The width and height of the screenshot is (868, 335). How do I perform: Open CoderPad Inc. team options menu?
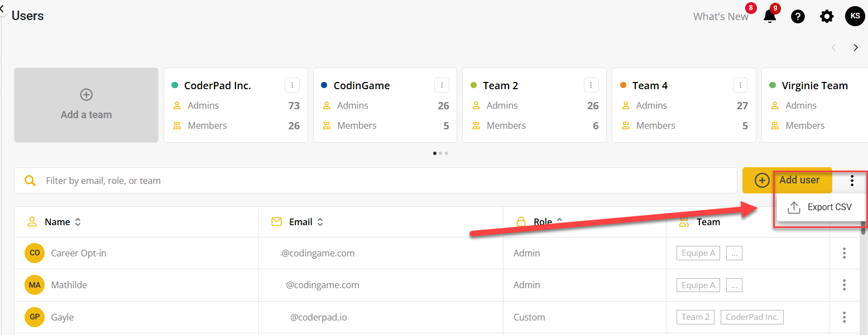(292, 85)
